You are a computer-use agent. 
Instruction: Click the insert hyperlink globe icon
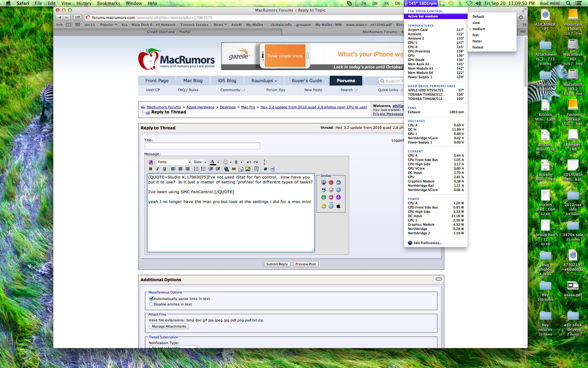(226, 169)
